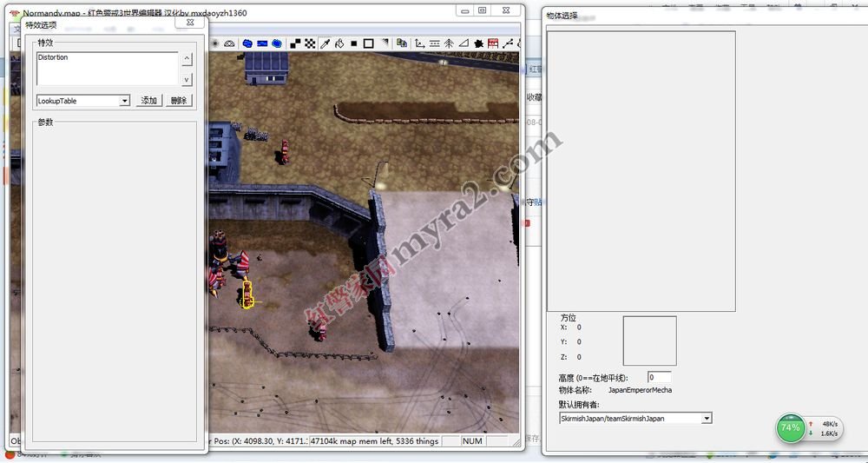Viewport: 868px width, 463px height.
Task: Click the gradient corner feather icon
Action: click(385, 43)
